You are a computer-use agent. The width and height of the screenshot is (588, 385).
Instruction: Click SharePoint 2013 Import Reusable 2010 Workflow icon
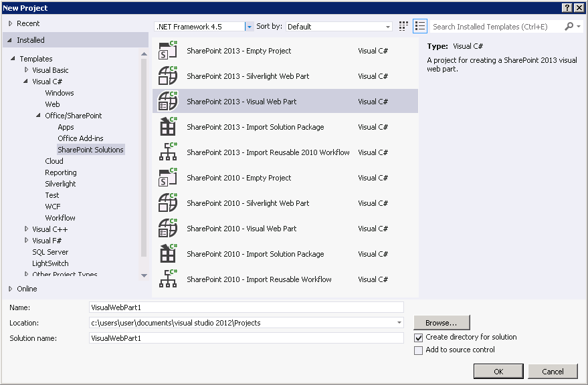point(168,152)
